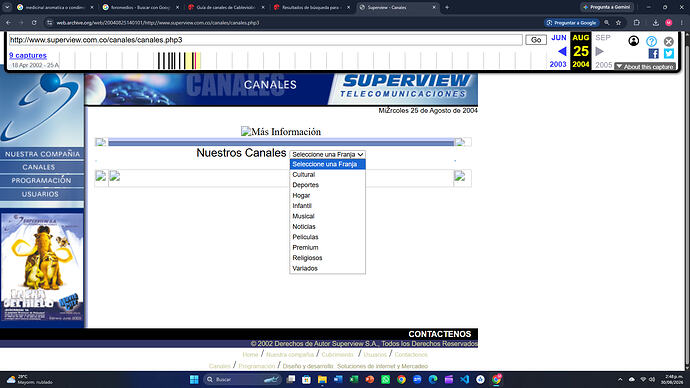Open File Explorer from the taskbar

[x=322, y=379]
